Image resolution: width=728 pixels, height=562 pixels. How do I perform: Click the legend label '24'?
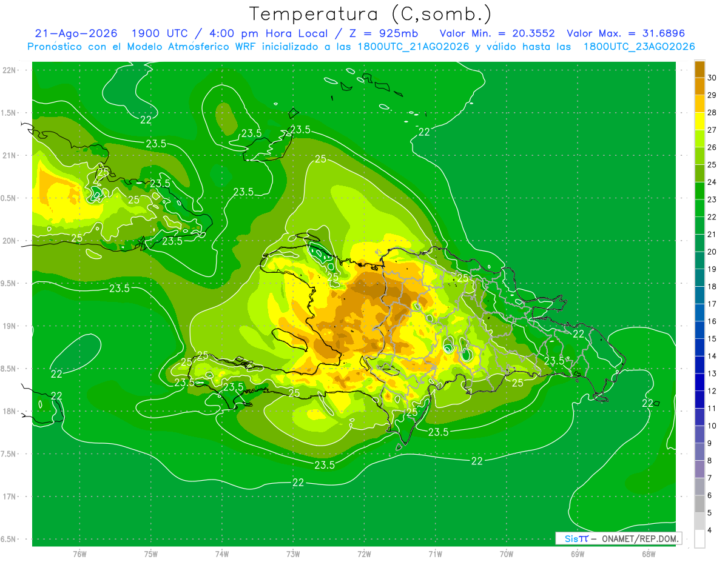pos(712,182)
